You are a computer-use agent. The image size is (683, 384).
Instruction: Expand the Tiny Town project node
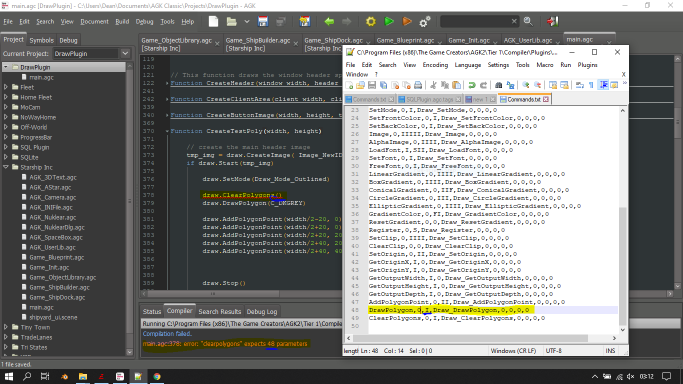click(6, 327)
